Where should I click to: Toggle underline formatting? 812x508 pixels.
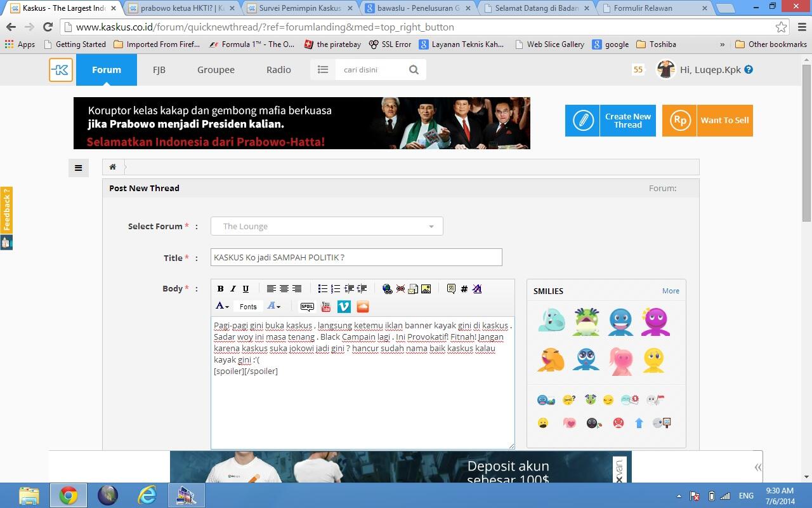coord(246,289)
